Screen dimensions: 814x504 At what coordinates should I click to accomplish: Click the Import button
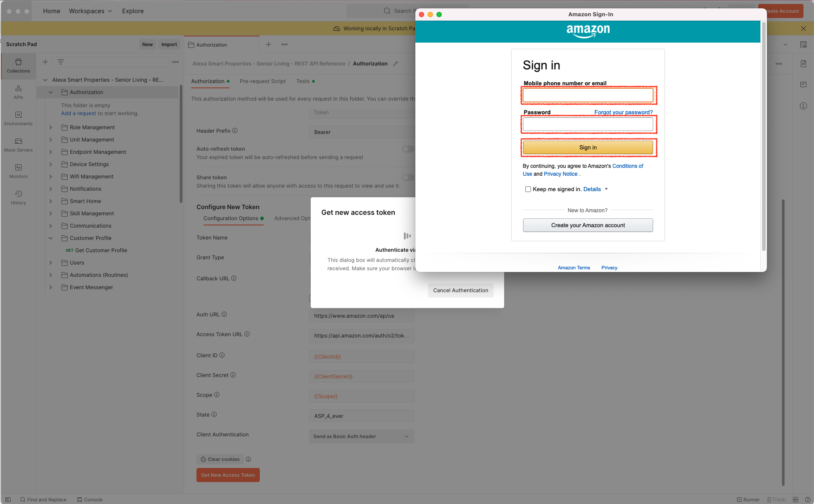tap(169, 44)
